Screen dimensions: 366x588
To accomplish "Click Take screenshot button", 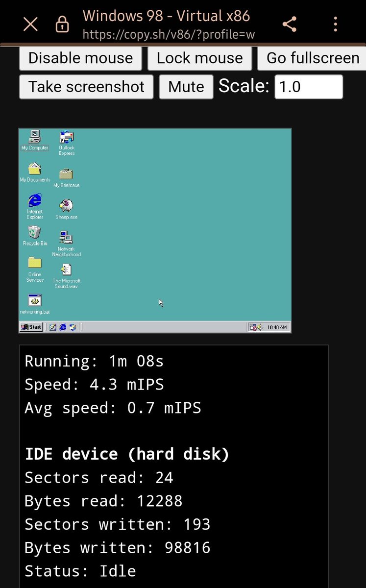I will click(86, 87).
